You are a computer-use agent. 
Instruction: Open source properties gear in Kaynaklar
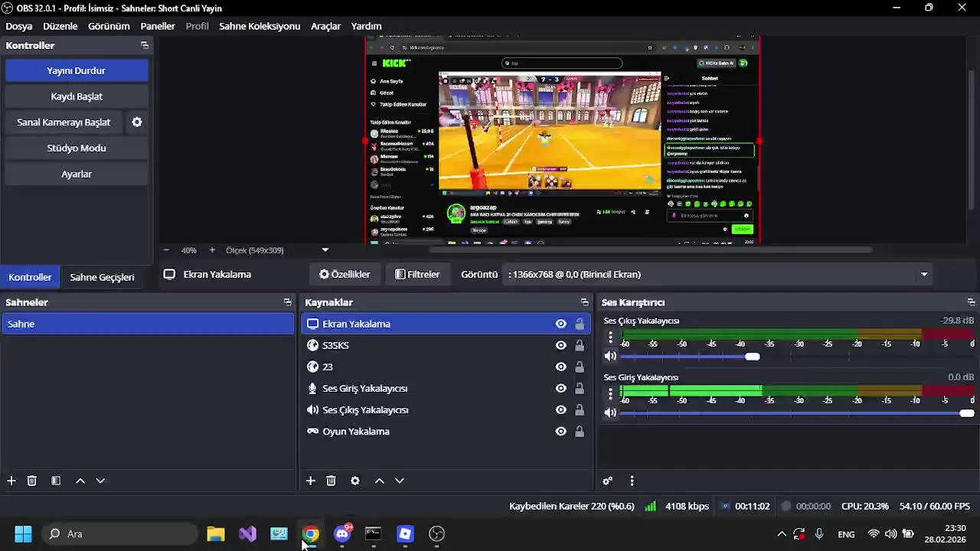[355, 481]
